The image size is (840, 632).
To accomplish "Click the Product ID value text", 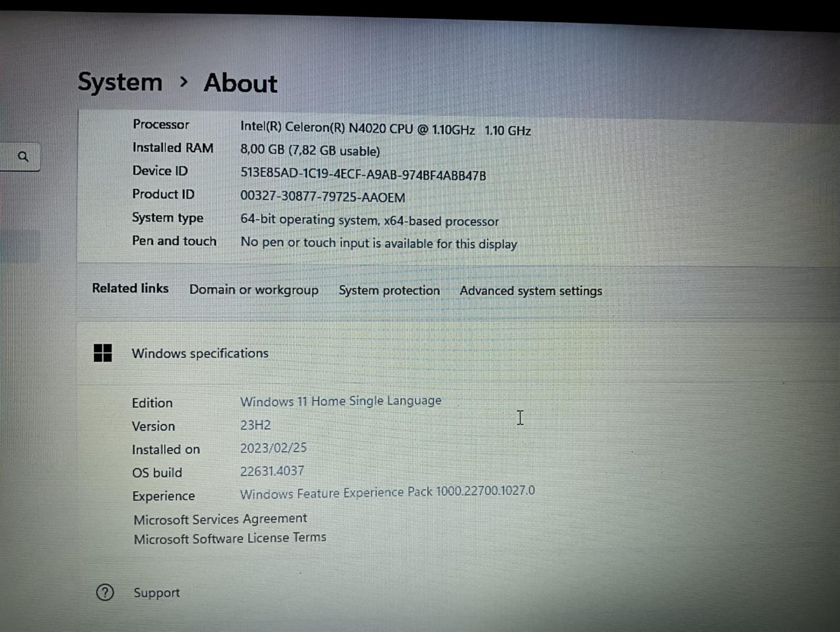I will (x=323, y=197).
